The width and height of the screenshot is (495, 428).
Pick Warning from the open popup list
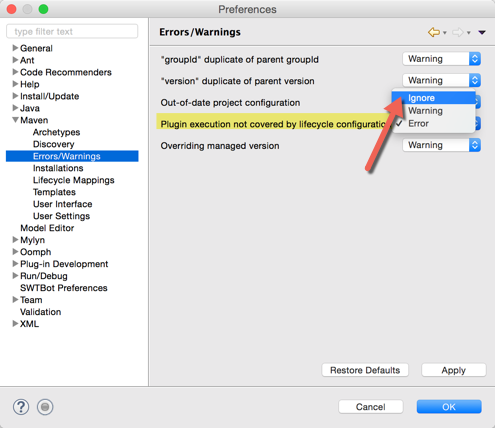tap(434, 111)
